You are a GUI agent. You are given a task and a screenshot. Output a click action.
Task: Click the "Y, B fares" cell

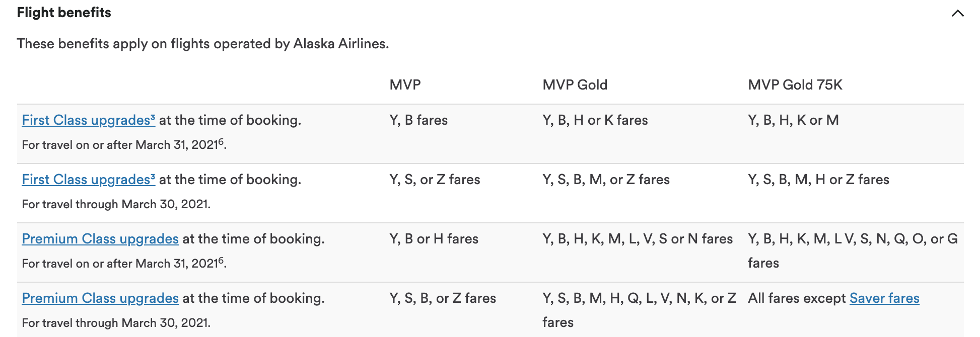pyautogui.click(x=418, y=120)
